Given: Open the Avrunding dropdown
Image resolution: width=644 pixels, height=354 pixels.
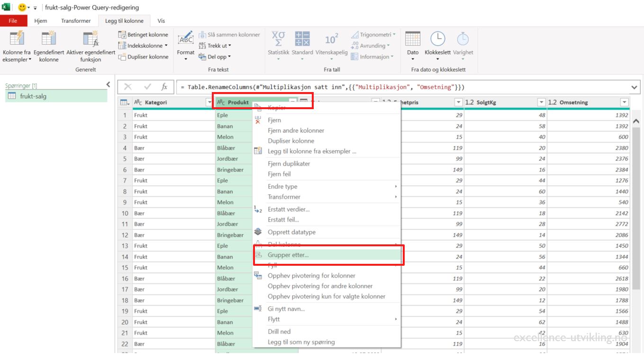Looking at the screenshot, I should click(x=370, y=46).
